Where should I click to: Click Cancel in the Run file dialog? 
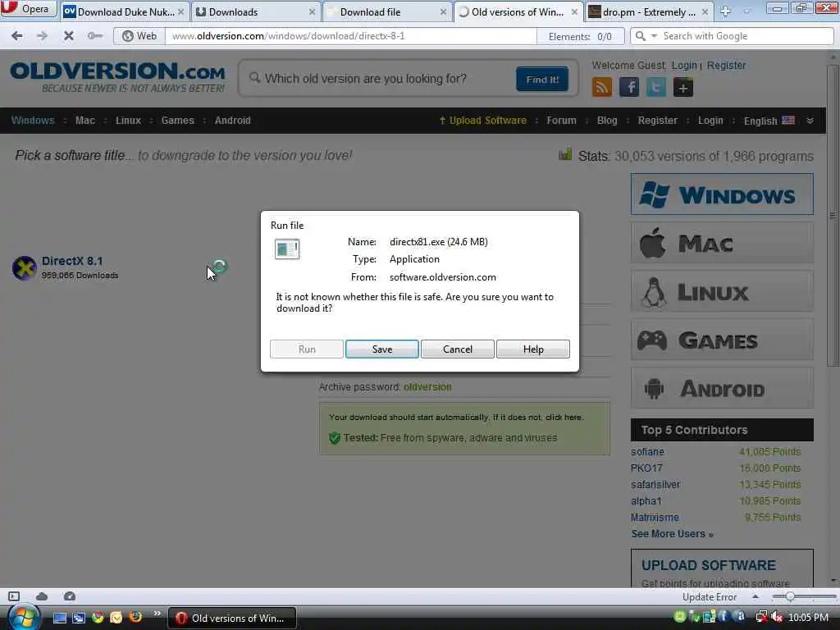458,349
